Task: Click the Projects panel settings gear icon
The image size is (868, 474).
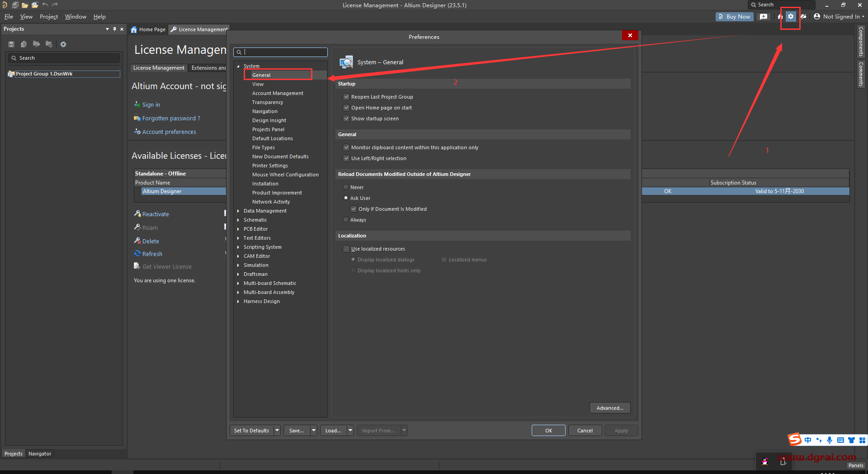Action: pyautogui.click(x=63, y=44)
